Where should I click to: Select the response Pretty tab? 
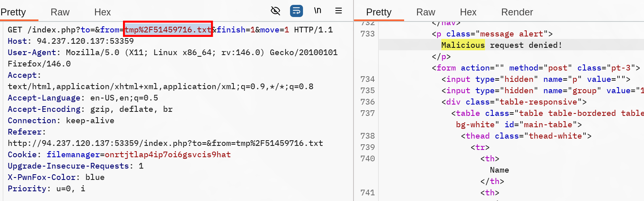tap(379, 12)
